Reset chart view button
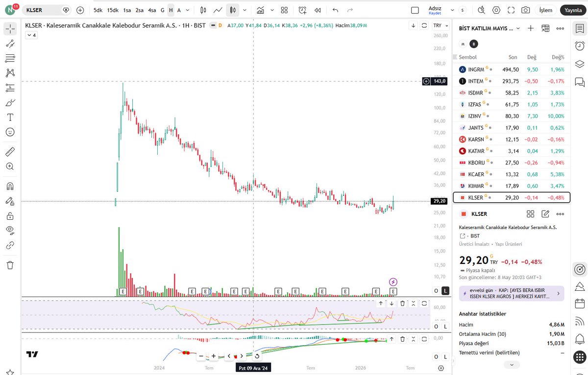 point(257,356)
